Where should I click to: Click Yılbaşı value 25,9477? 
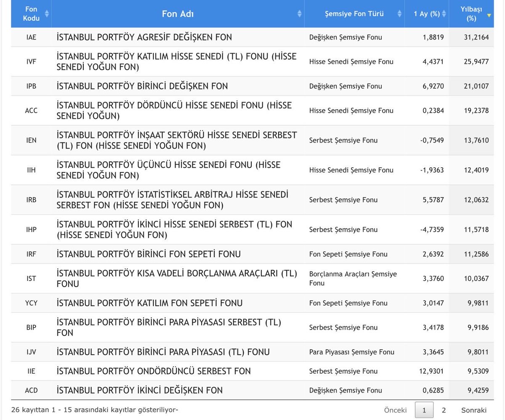click(477, 61)
